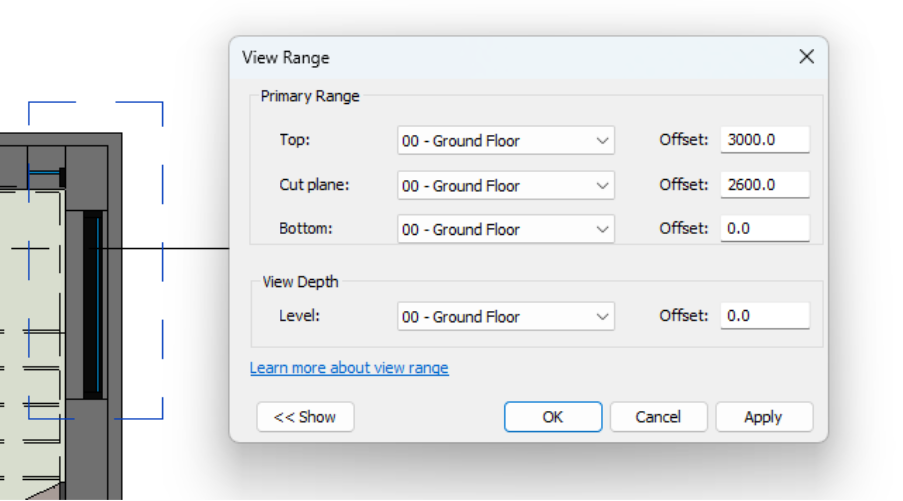The width and height of the screenshot is (903, 501).
Task: Select the black window element in the wall
Action: pos(93,305)
